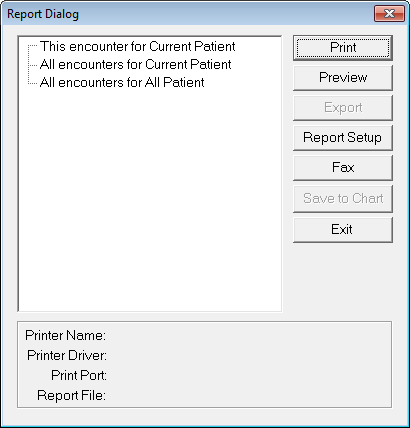This screenshot has height=428, width=410.
Task: Exit the Report Dialog using Exit button
Action: (343, 230)
